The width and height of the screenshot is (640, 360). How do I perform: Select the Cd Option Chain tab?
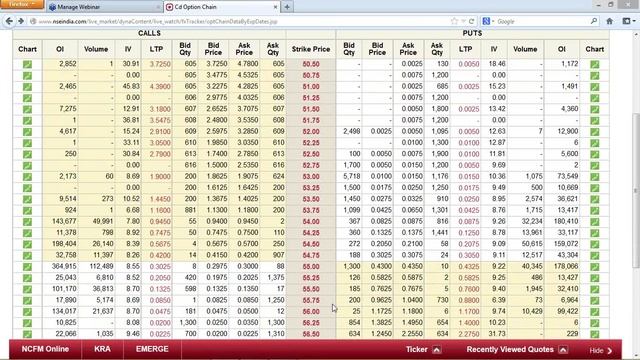(221, 7)
